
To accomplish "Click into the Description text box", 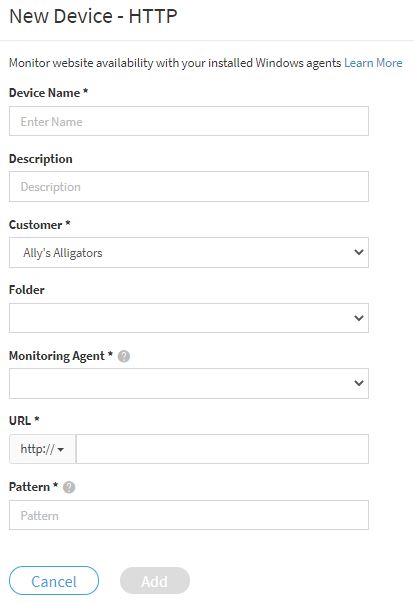I will [189, 187].
